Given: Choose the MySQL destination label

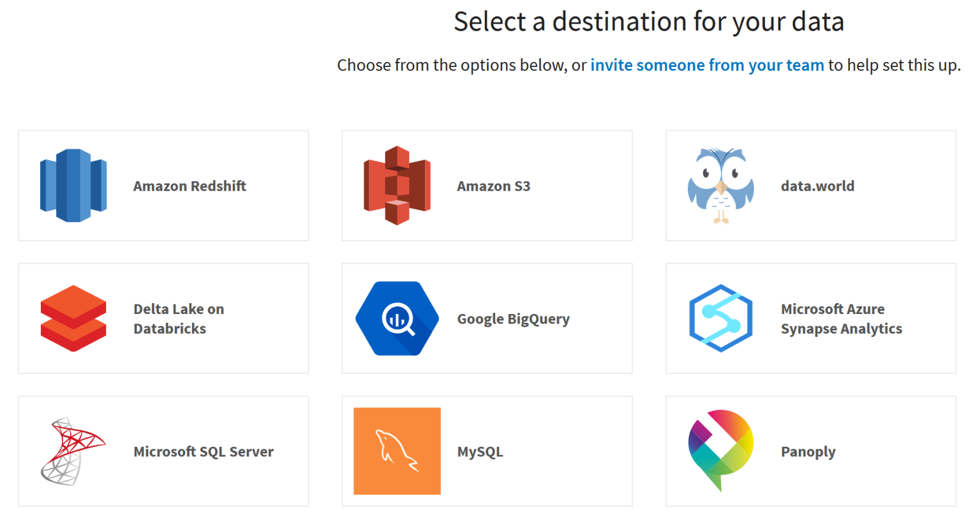Looking at the screenshot, I should coord(480,452).
